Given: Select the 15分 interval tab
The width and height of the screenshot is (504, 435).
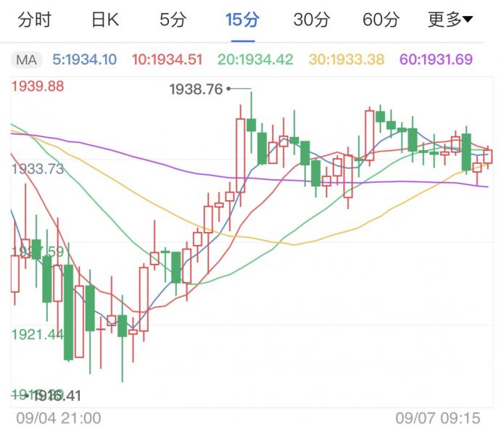Looking at the screenshot, I should (241, 20).
